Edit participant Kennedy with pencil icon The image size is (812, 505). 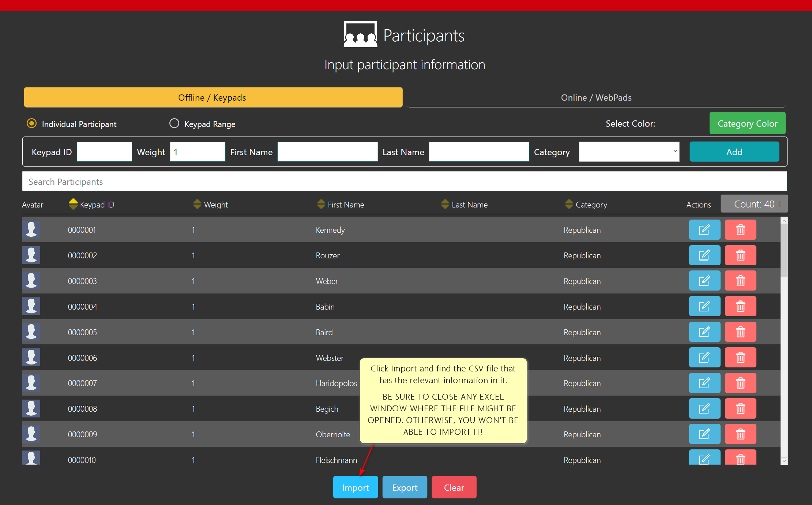(704, 230)
